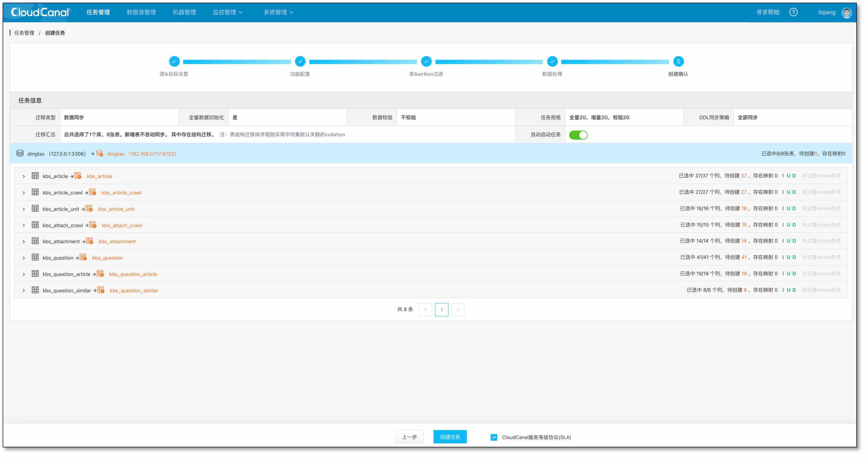Click orange target table icon for kbs_attachment
Viewport: 868px width, 459px height.
point(90,241)
